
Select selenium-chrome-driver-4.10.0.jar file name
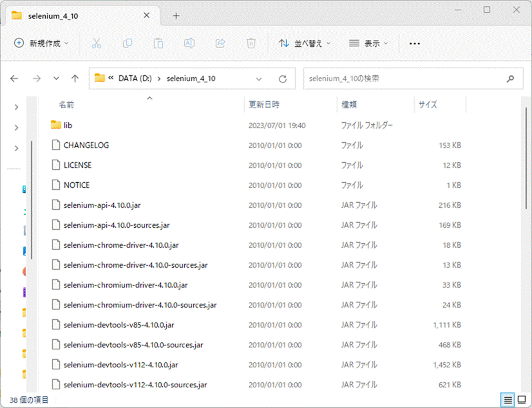tap(121, 245)
